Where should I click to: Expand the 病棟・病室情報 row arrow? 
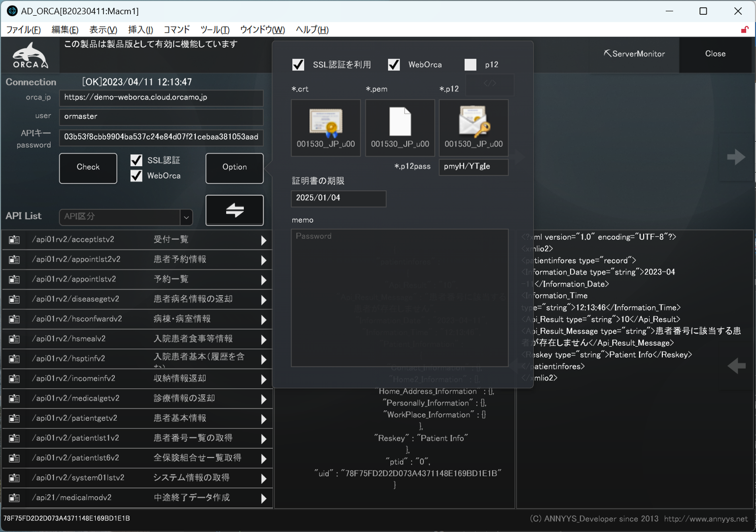pyautogui.click(x=264, y=320)
